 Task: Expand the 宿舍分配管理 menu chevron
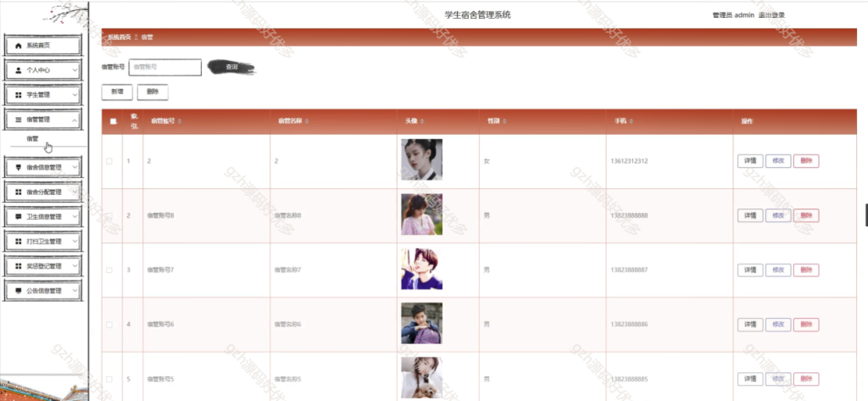75,192
